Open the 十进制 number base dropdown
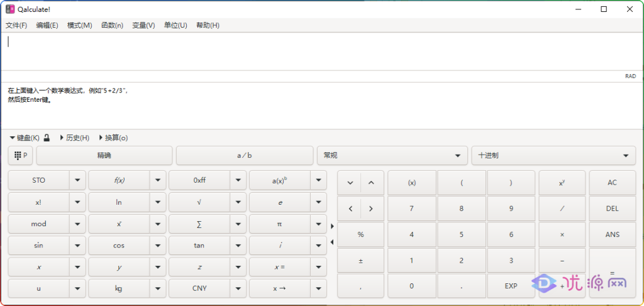644x306 pixels. click(x=553, y=155)
